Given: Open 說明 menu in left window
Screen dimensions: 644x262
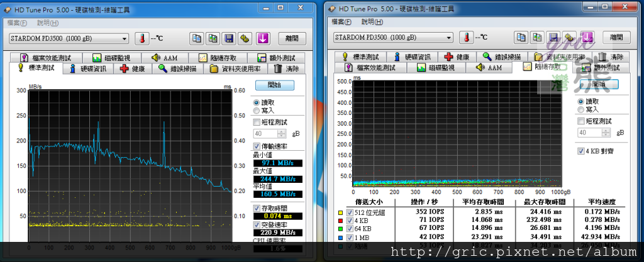Looking at the screenshot, I should pyautogui.click(x=48, y=23).
